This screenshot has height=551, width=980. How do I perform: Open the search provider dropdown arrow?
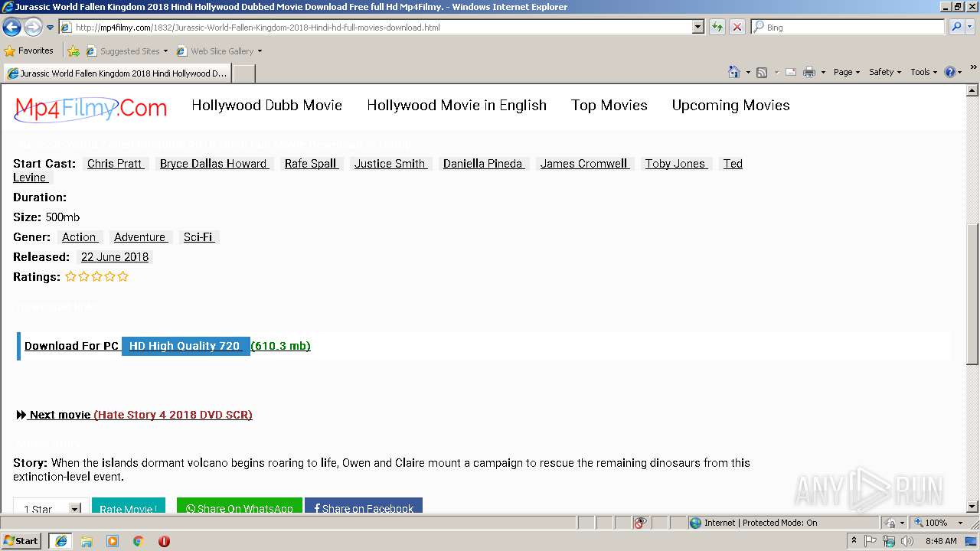coord(970,27)
